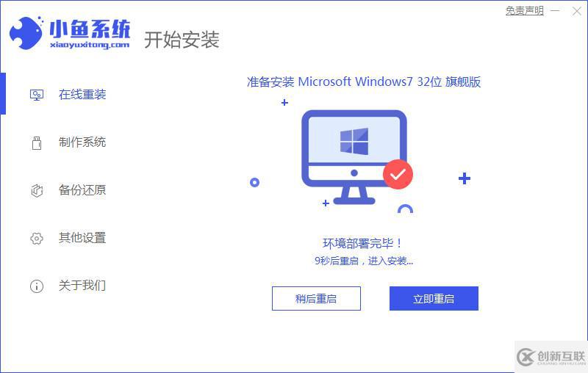Open the 在线重装 menu item
The width and height of the screenshot is (588, 373).
pyautogui.click(x=82, y=95)
